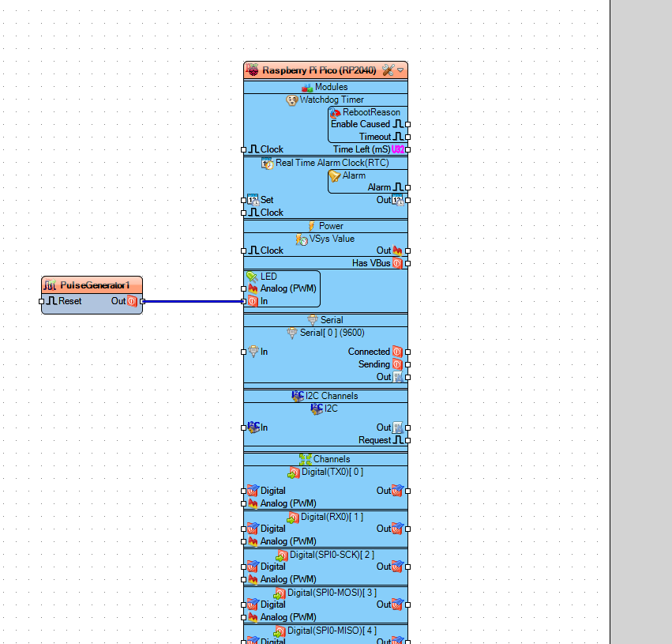Select the Power section lightning icon
The height and width of the screenshot is (644, 672).
coord(313,225)
